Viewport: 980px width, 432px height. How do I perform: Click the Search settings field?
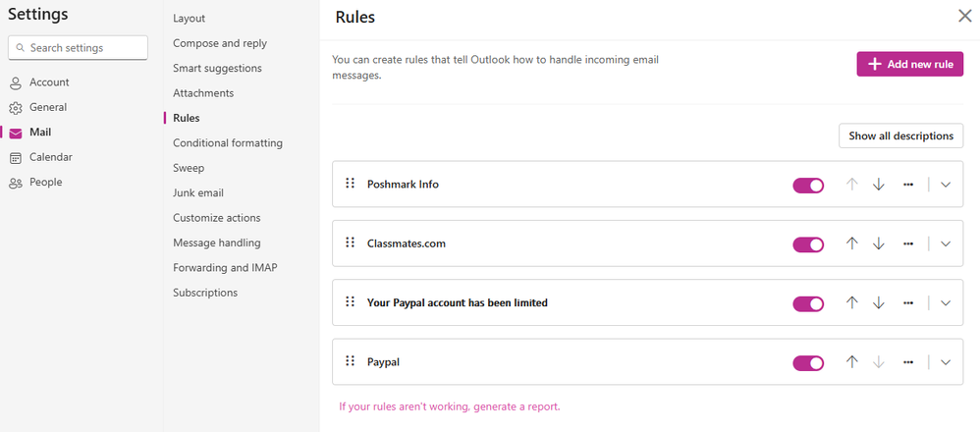pyautogui.click(x=78, y=47)
